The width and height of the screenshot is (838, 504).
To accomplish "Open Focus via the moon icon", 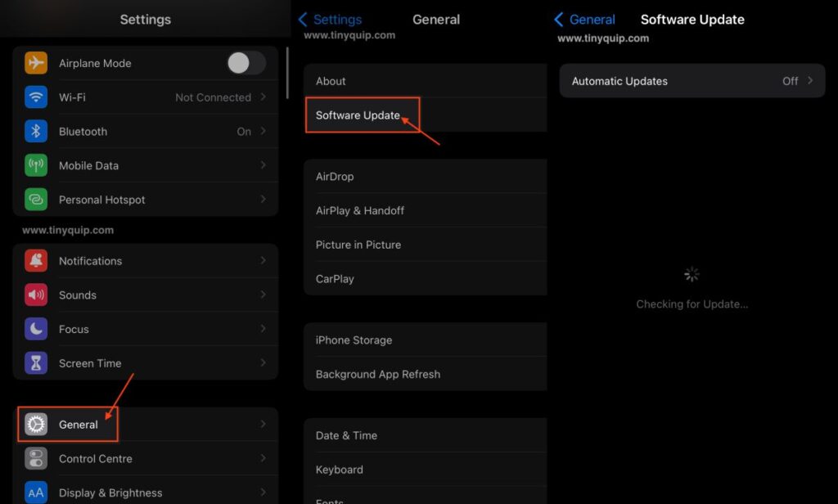I will click(36, 329).
